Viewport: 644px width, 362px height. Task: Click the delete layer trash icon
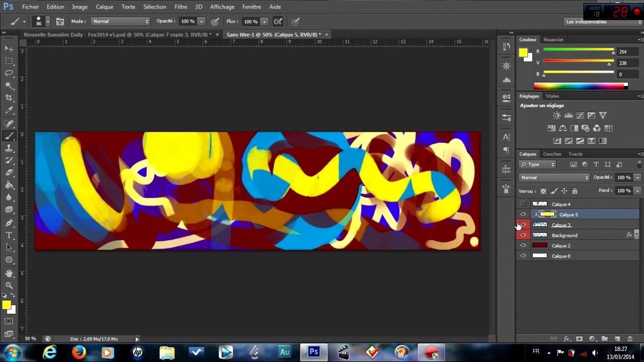pos(630,339)
